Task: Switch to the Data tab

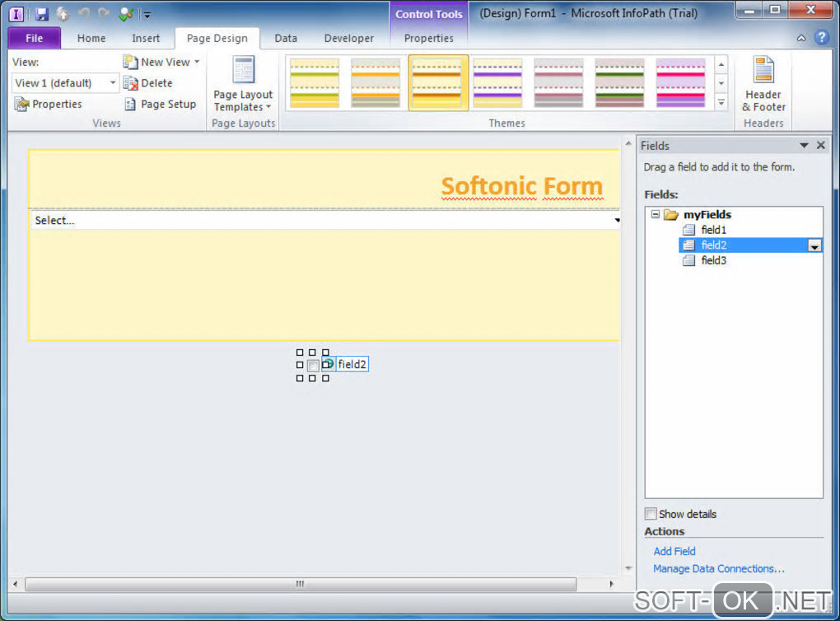Action: (x=286, y=38)
